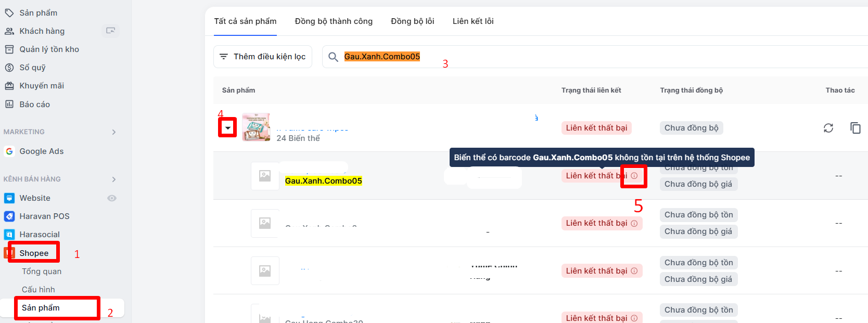Click the Sản phẩm tag icon in sidebar

[9, 12]
